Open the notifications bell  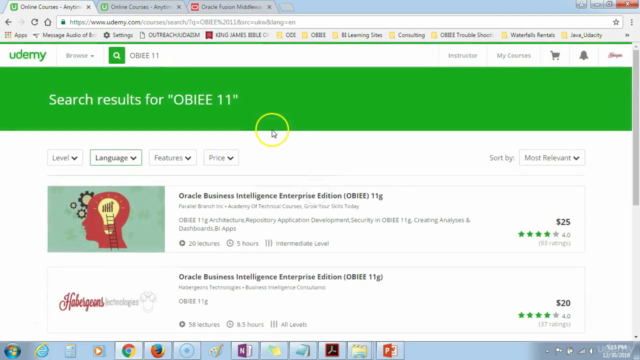[x=584, y=56]
